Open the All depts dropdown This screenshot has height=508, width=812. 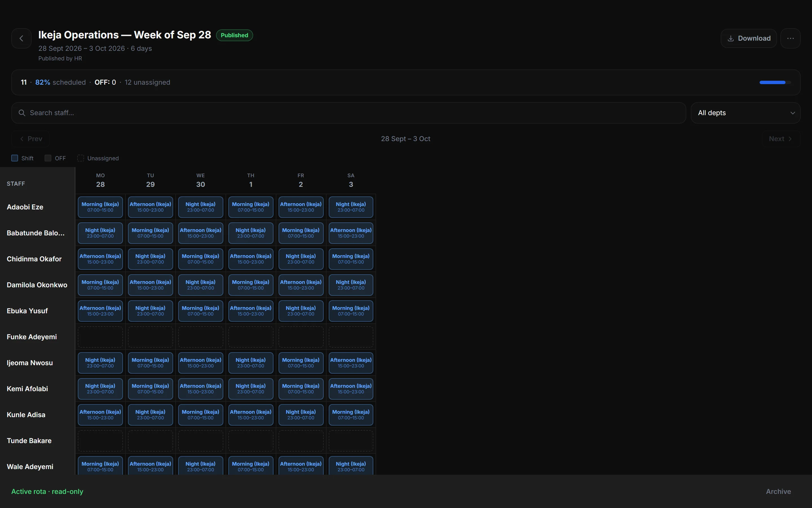click(745, 113)
